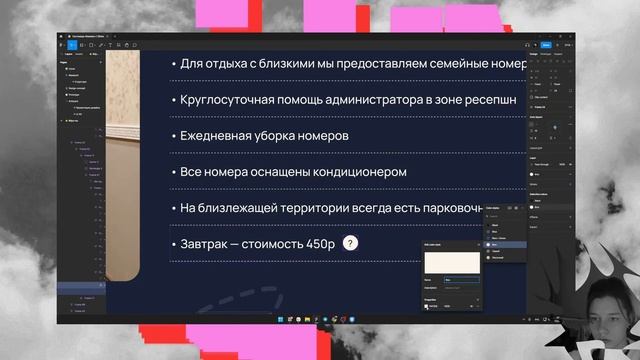Select text 'Круглосуточная помощь администратора в зоне ресепшн'
This screenshot has width=640, height=360.
[348, 100]
